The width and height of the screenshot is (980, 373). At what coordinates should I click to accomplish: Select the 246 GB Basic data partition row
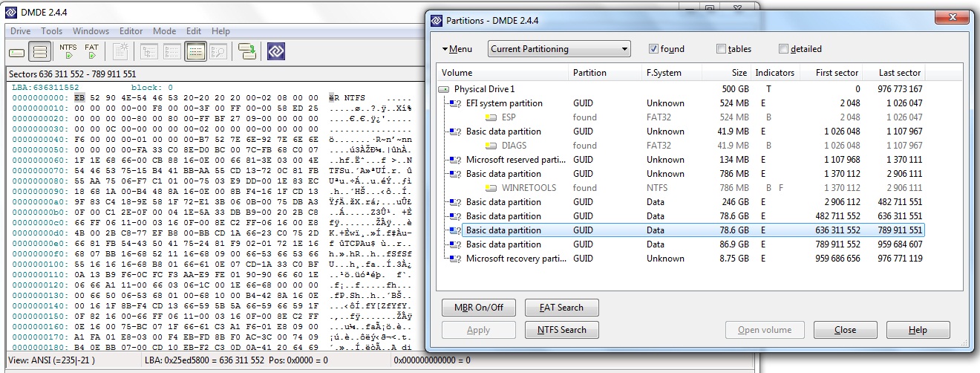pyautogui.click(x=681, y=202)
